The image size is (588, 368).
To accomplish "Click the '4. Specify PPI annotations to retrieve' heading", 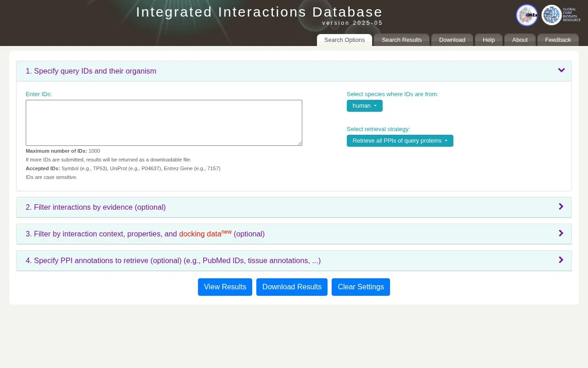I will (173, 260).
